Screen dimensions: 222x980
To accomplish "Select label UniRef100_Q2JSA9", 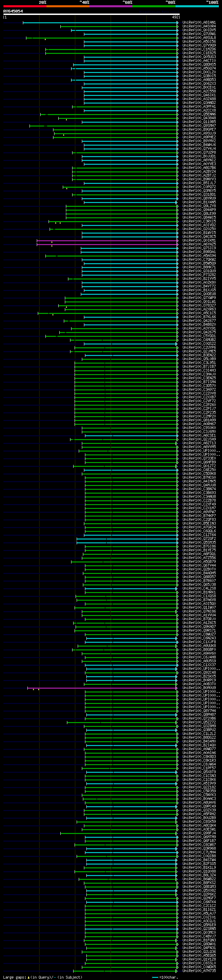I will click(199, 439).
